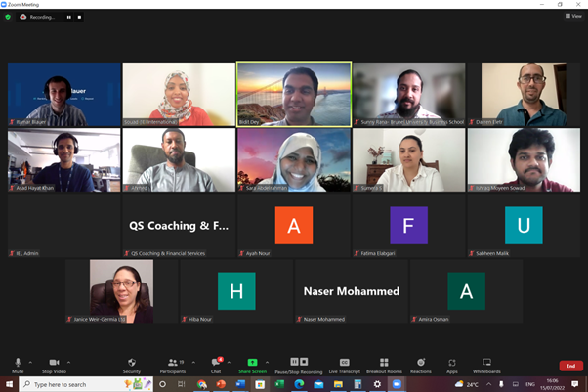This screenshot has width=588, height=392.
Task: Click the Zoom icon on the taskbar
Action: [397, 384]
